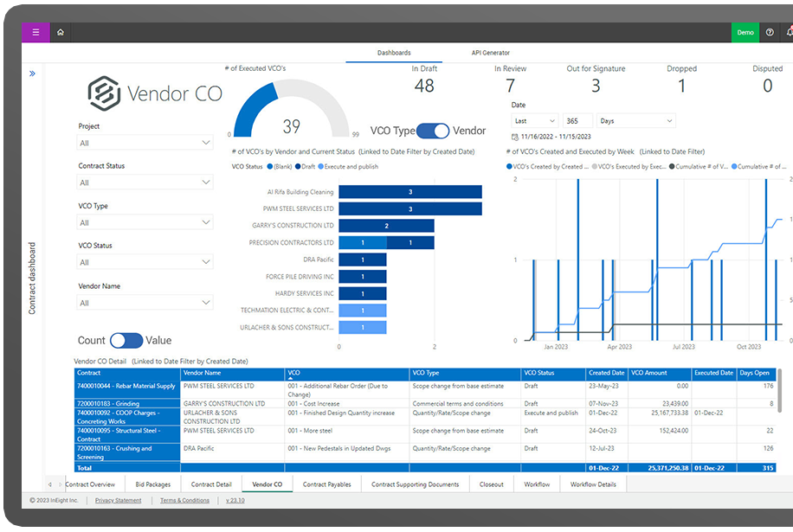Viewport: 793px width, 532px height.
Task: Open the hamburger main menu
Action: pos(35,32)
